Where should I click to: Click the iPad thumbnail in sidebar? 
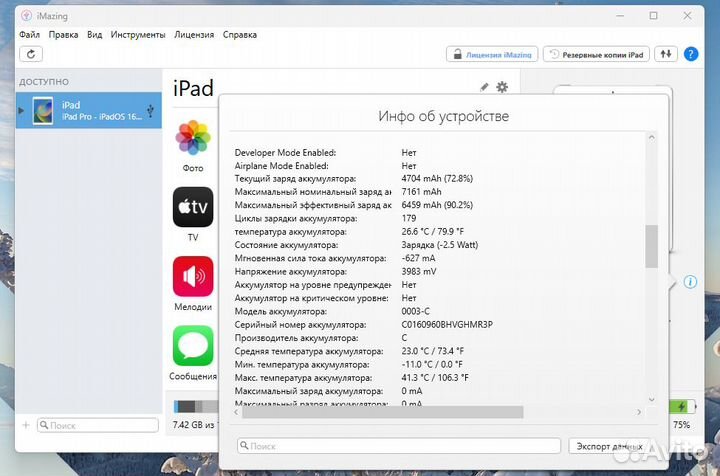point(43,111)
